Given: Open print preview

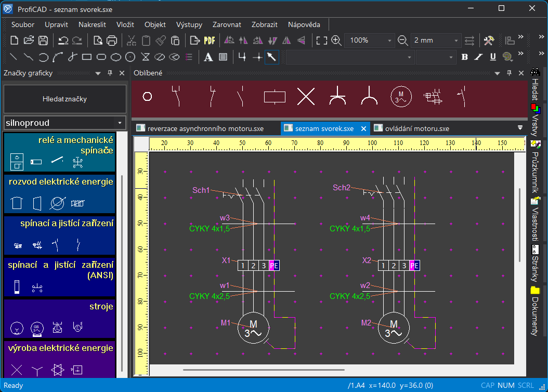Looking at the screenshot, I should tap(98, 41).
